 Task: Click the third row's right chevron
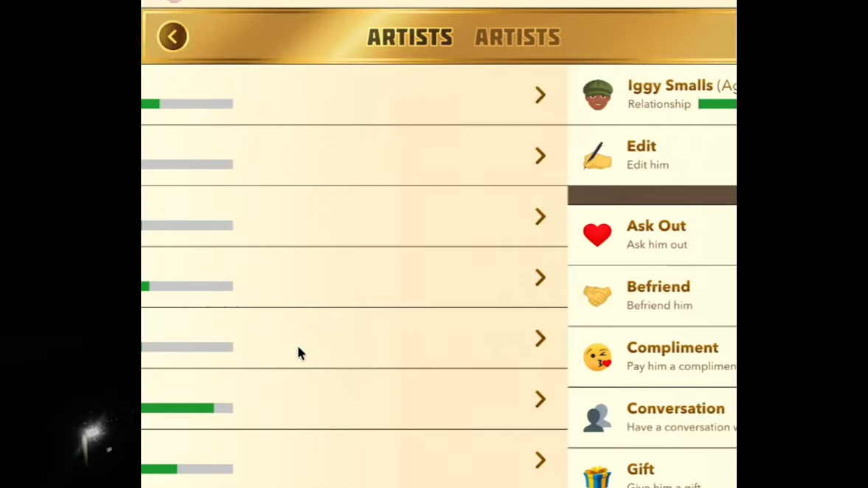coord(541,217)
